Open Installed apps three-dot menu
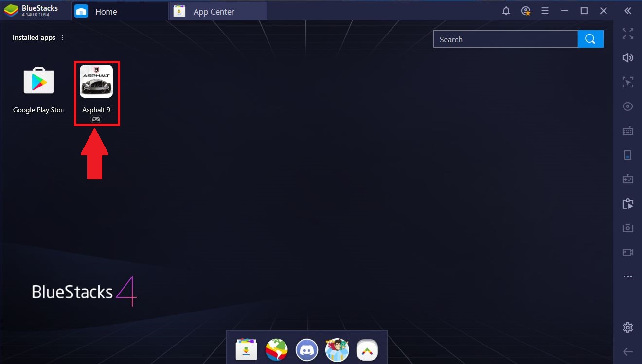This screenshot has width=642, height=364. pyautogui.click(x=62, y=38)
